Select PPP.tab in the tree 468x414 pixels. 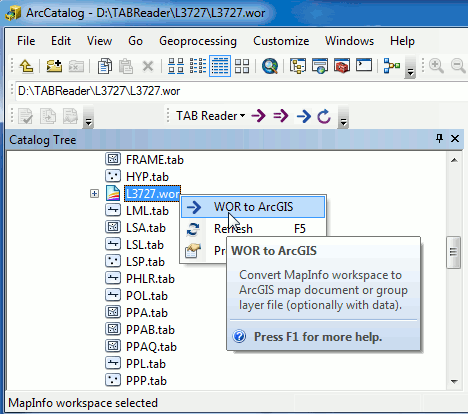(x=146, y=381)
